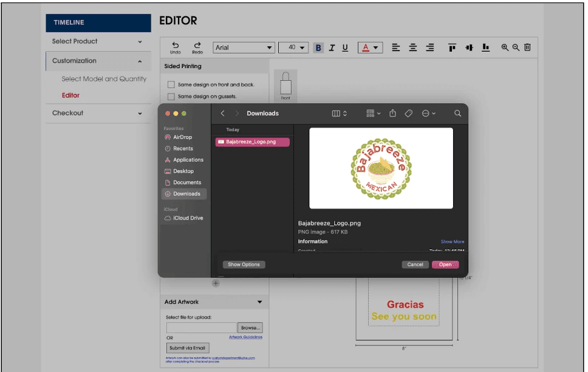Click the tag icon in file dialog

point(408,114)
